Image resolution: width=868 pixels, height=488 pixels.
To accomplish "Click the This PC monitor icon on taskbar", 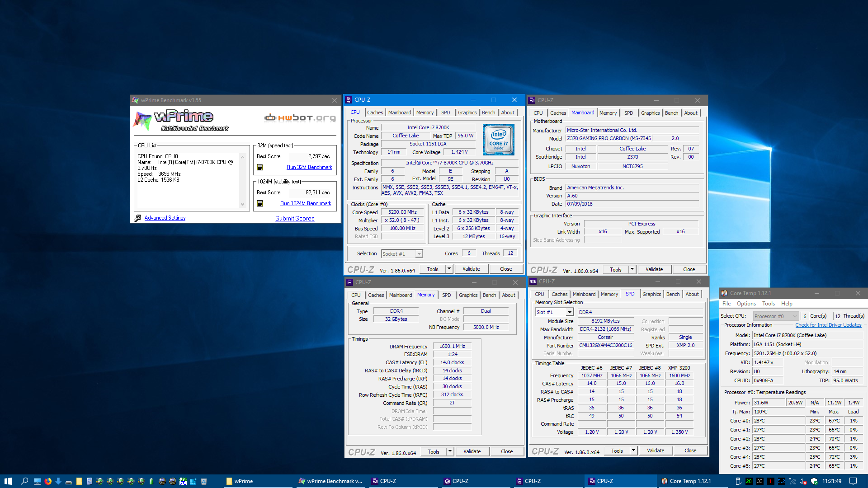I will pyautogui.click(x=38, y=481).
